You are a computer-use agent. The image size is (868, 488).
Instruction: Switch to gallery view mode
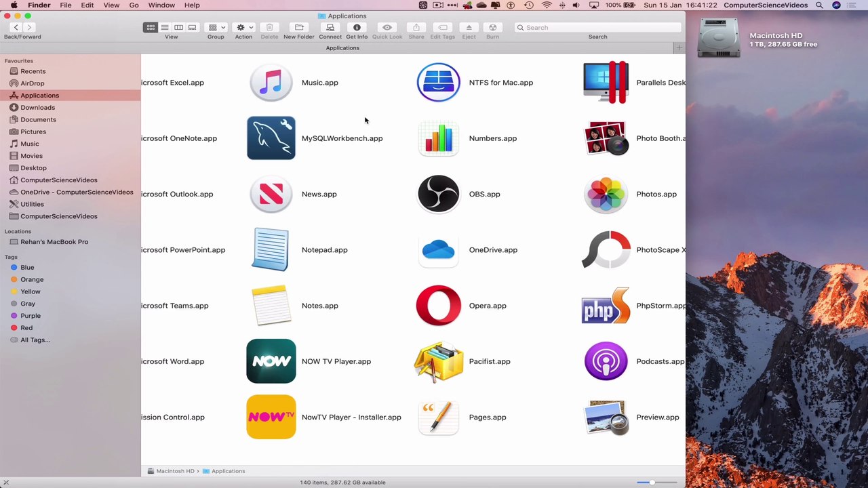(x=192, y=27)
